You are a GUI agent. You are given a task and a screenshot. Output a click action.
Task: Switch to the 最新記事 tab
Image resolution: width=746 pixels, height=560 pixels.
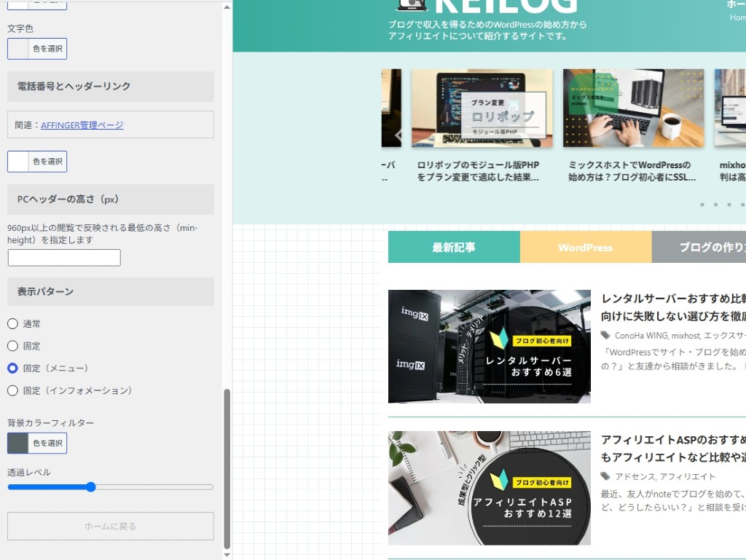[x=454, y=247]
